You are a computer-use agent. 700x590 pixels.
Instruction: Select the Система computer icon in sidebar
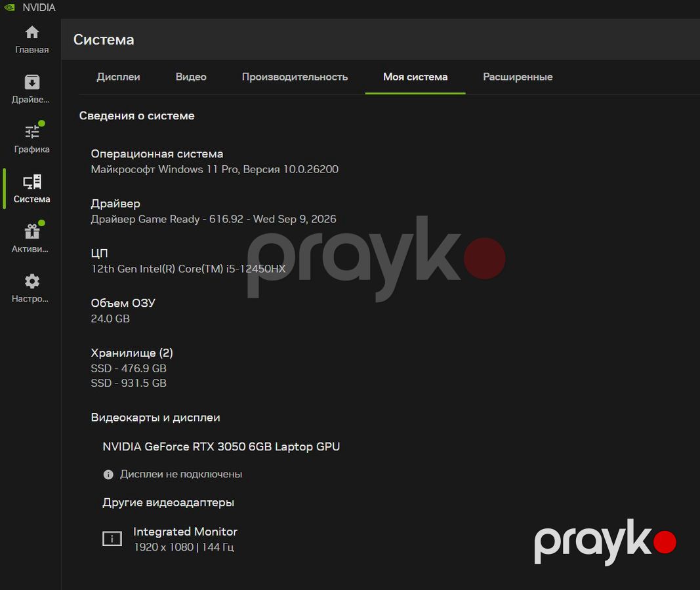(31, 182)
